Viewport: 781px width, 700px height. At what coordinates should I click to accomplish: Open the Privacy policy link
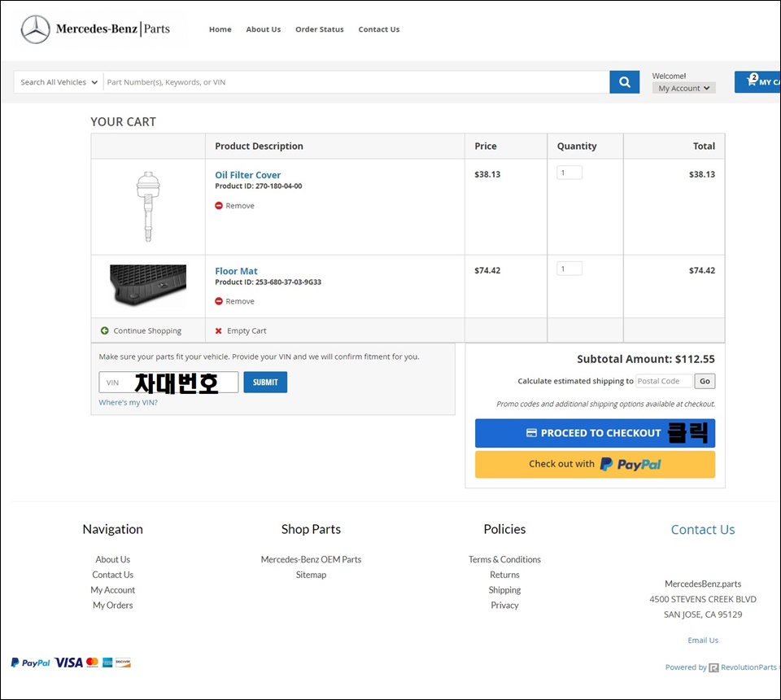click(504, 606)
